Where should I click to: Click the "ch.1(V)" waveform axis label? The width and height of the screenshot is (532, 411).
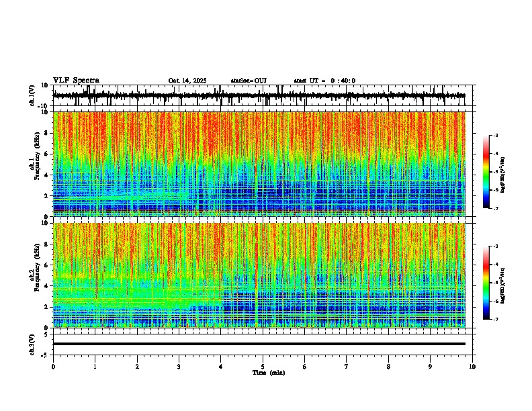32,95
